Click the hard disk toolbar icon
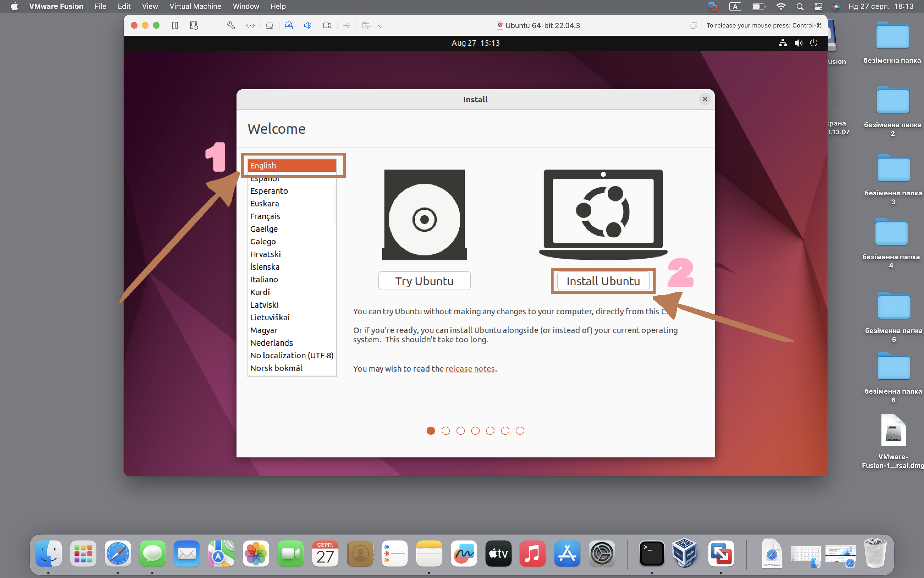The height and width of the screenshot is (578, 924). [269, 25]
